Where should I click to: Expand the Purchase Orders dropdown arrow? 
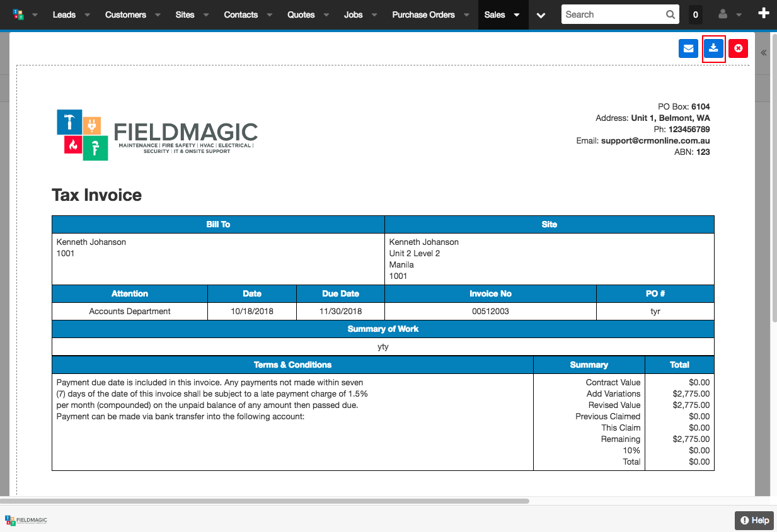point(467,15)
